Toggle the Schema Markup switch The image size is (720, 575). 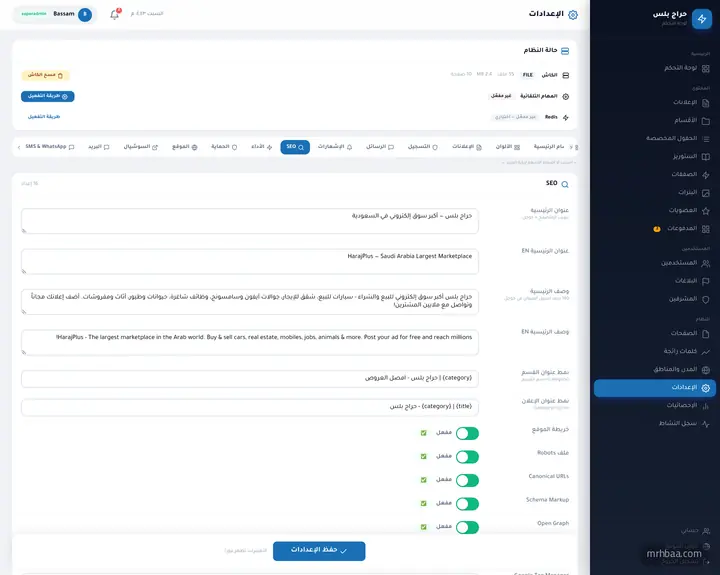pyautogui.click(x=467, y=504)
